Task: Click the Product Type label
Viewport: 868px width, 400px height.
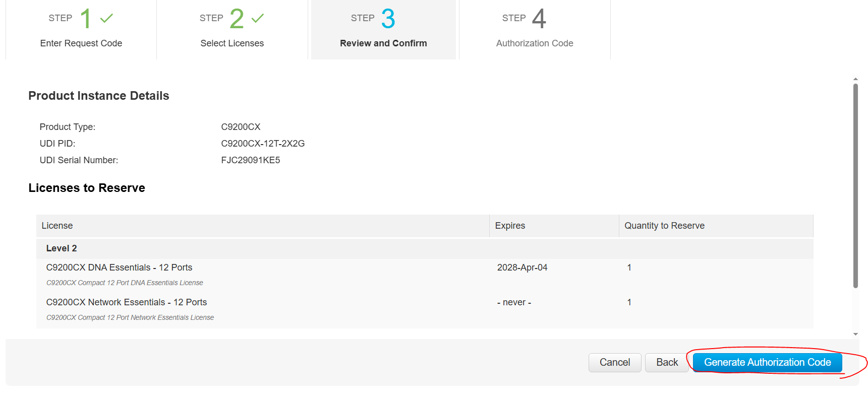Action: (68, 127)
